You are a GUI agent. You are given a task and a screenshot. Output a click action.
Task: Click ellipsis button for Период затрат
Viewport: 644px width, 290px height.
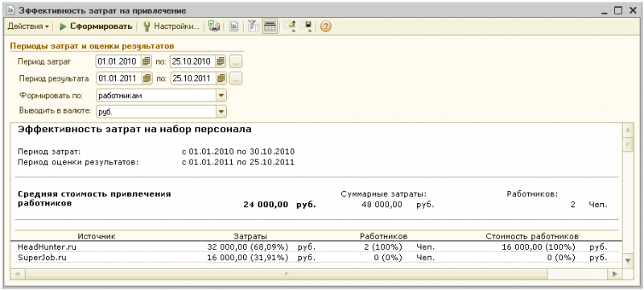[235, 62]
